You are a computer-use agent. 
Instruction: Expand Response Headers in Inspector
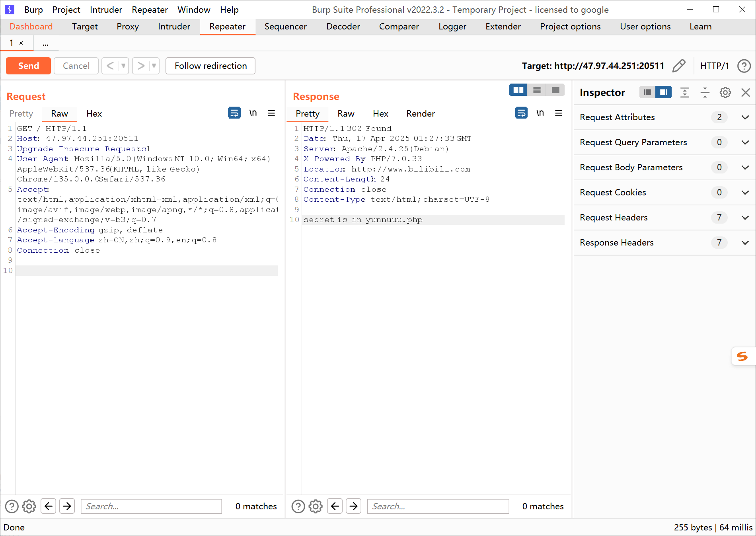[x=745, y=243]
